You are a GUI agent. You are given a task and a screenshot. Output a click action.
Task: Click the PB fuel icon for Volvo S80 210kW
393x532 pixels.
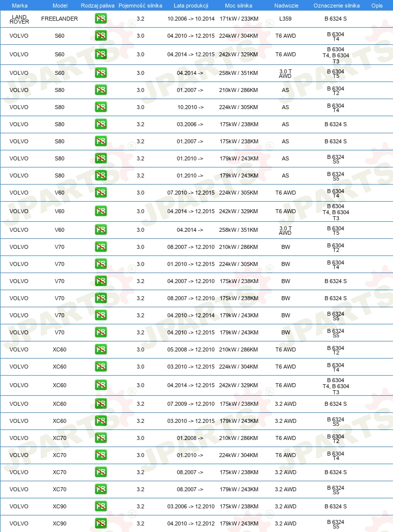coord(101,90)
